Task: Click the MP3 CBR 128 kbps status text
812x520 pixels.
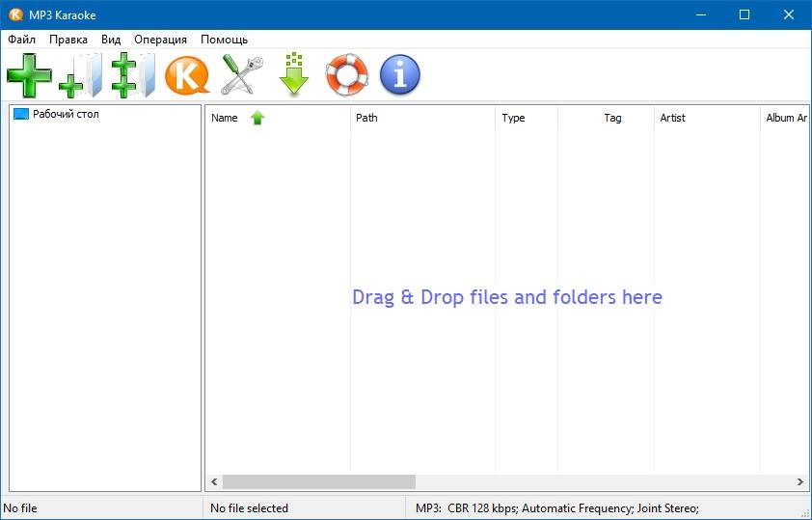Action: tap(557, 508)
